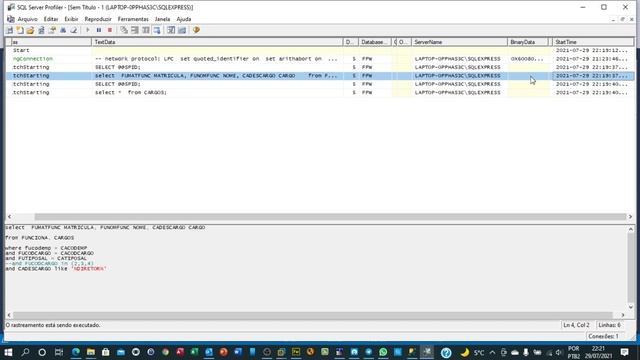Viewport: 640px width, 360px height.
Task: Open Performance Monitor toolbar icon
Action: pyautogui.click(x=182, y=30)
